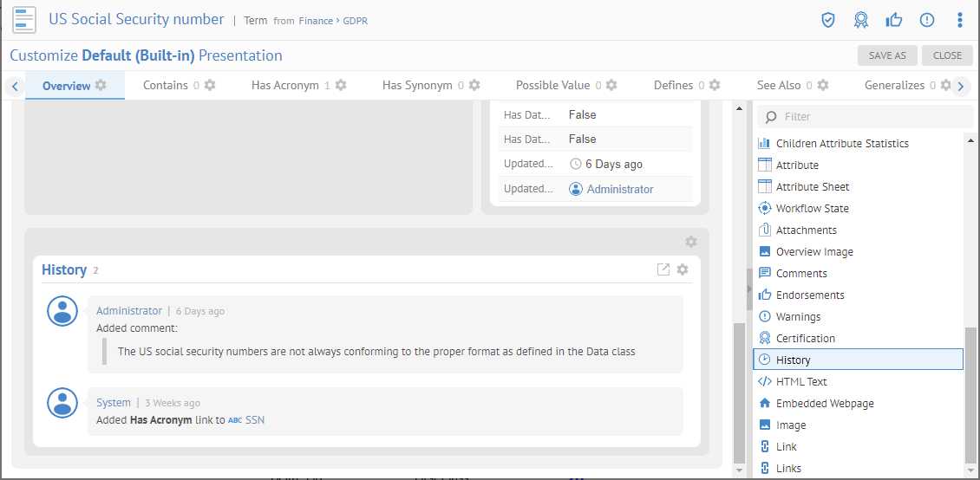
Task: Open the three-dot more options menu
Action: point(959,20)
